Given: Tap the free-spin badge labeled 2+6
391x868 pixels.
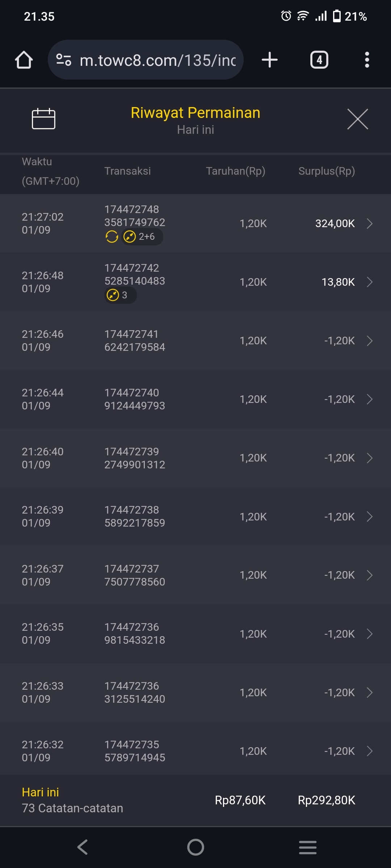Looking at the screenshot, I should [x=142, y=237].
